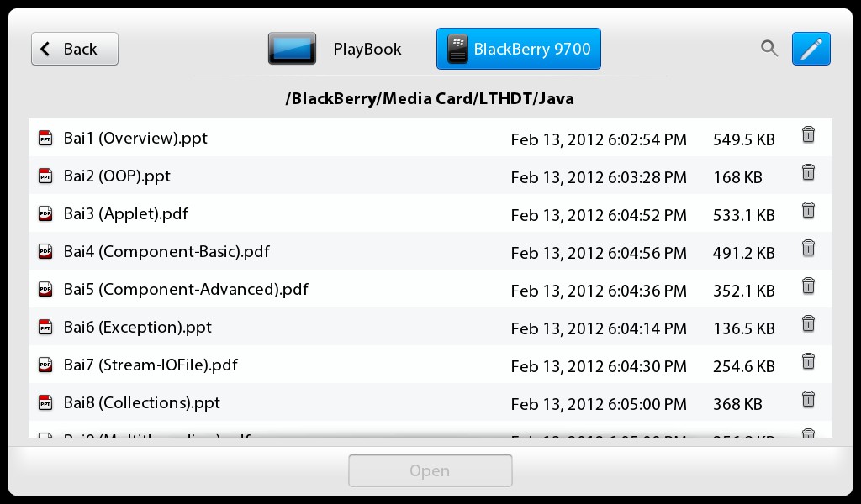Delete Bai8 (Collections).ppt via trash icon
This screenshot has width=861, height=504.
pyautogui.click(x=808, y=399)
